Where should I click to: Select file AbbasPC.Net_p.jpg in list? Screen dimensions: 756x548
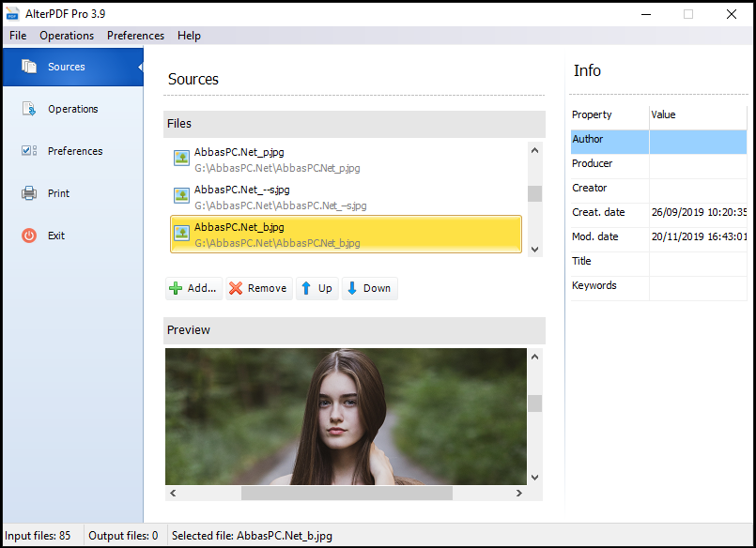pyautogui.click(x=347, y=160)
